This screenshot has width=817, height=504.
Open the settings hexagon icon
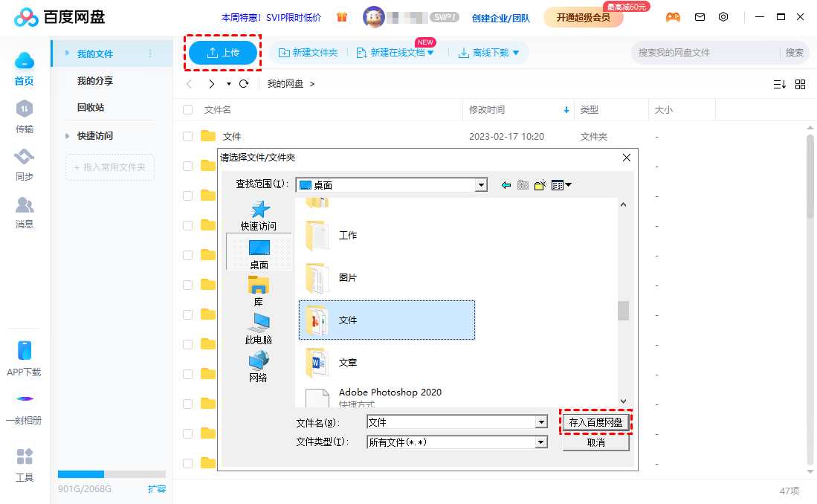tap(723, 16)
